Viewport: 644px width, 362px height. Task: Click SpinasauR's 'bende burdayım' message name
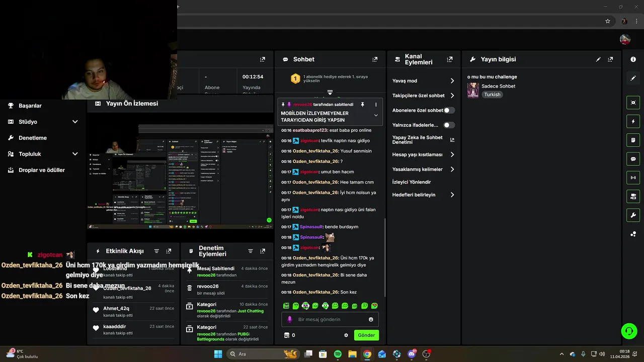click(311, 227)
